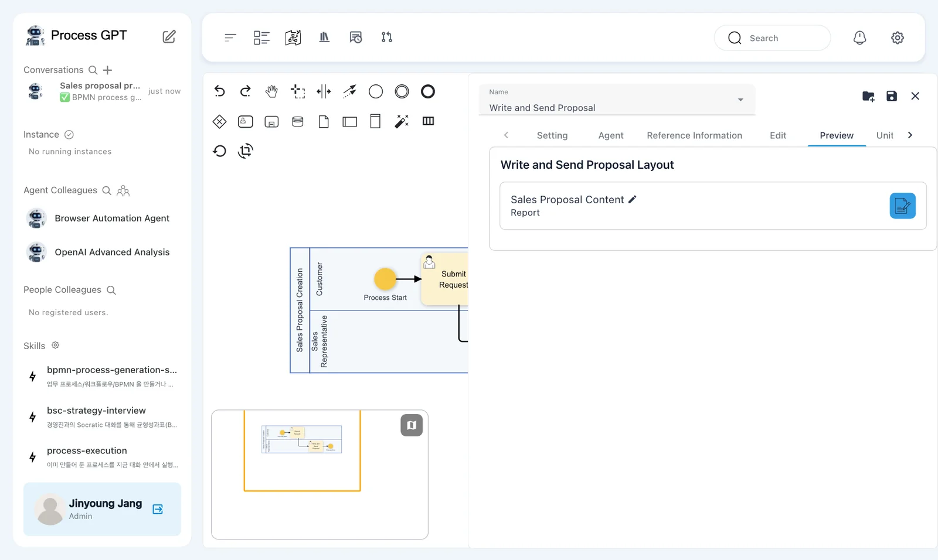
Task: Open the Name dropdown showing Write and Send Proposal
Action: [x=617, y=100]
